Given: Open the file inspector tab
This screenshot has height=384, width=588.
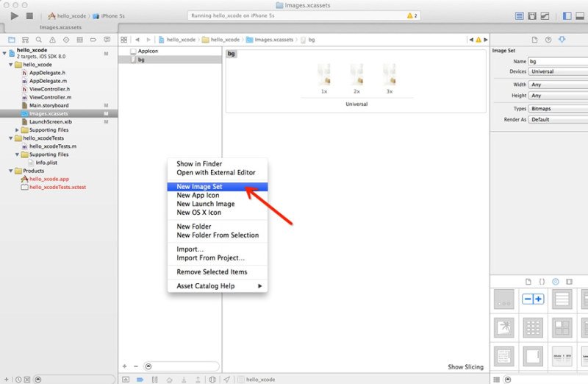Looking at the screenshot, I should click(x=535, y=40).
